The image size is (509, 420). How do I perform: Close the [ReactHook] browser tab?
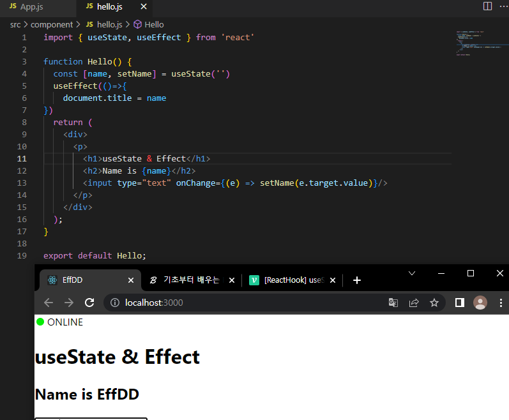(333, 280)
